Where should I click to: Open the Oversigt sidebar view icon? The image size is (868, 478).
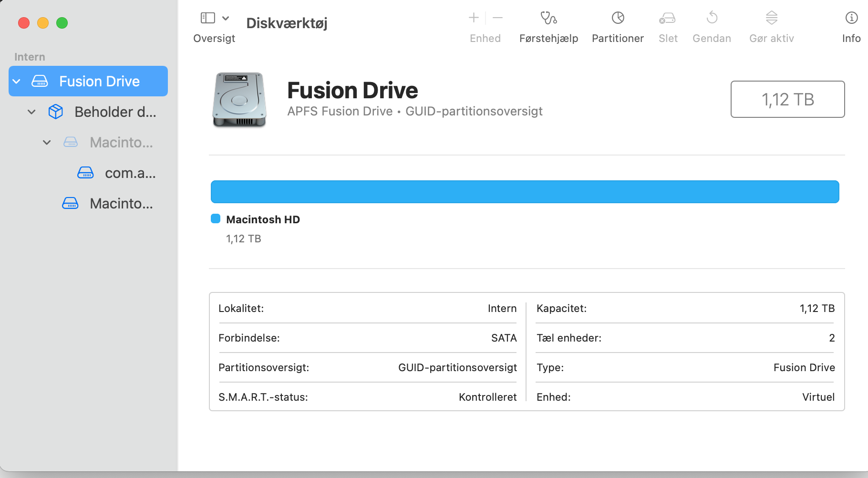208,18
